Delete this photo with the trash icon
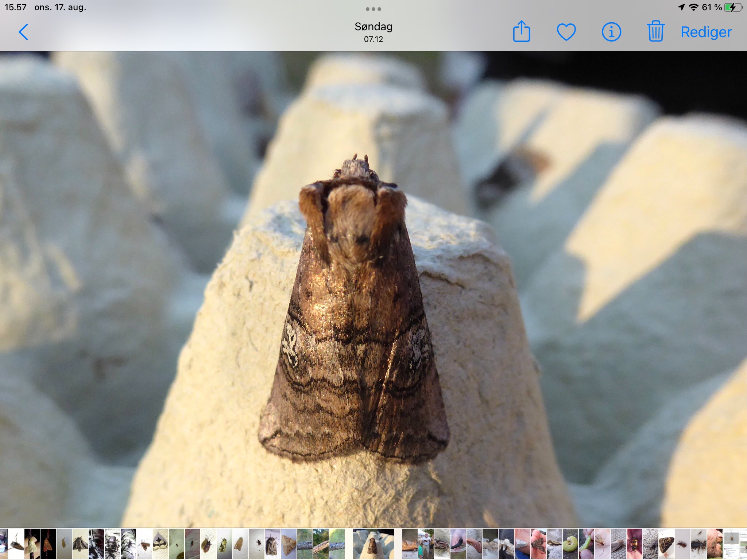The height and width of the screenshot is (560, 747). tap(655, 32)
